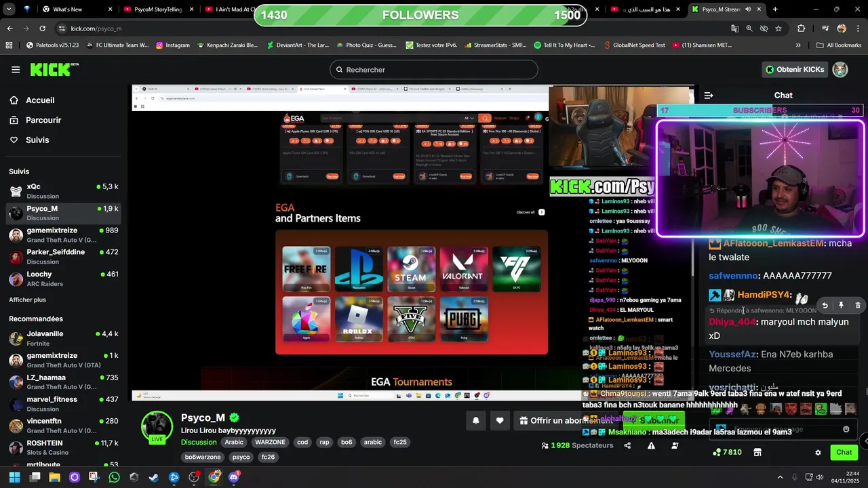Go back to previous page
Viewport: 868px width, 488px height.
tap(9, 28)
